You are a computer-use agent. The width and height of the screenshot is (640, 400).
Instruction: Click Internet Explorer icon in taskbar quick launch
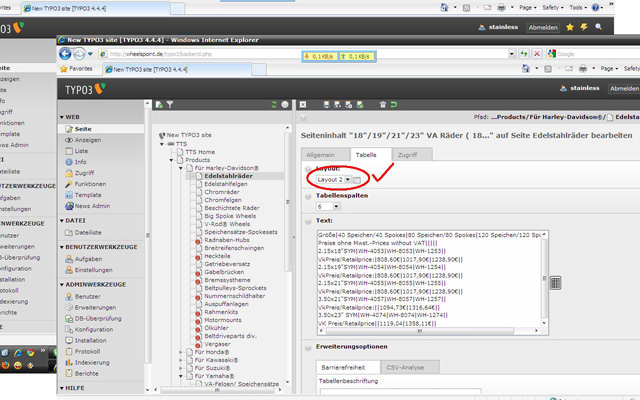18,353
